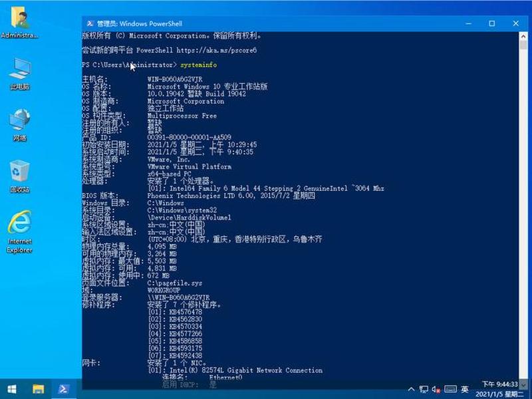Image resolution: width=532 pixels, height=399 pixels.
Task: Click the muted volume tray icon
Action: click(436, 389)
